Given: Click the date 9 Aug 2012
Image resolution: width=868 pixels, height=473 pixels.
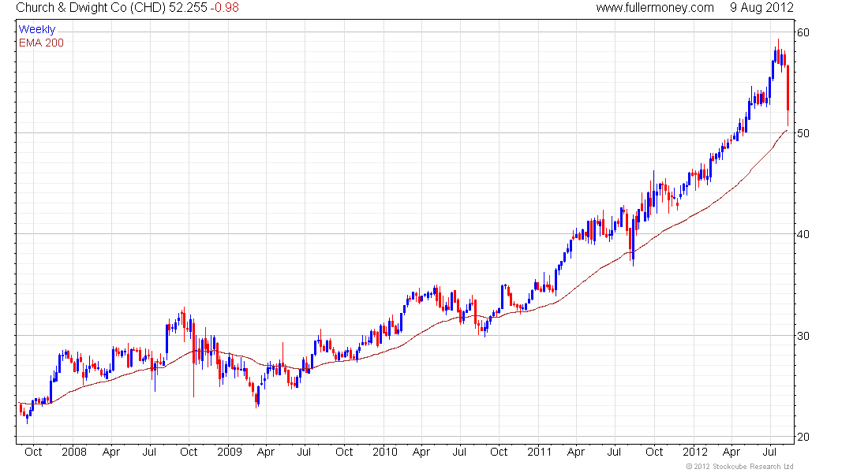Looking at the screenshot, I should click(761, 8).
